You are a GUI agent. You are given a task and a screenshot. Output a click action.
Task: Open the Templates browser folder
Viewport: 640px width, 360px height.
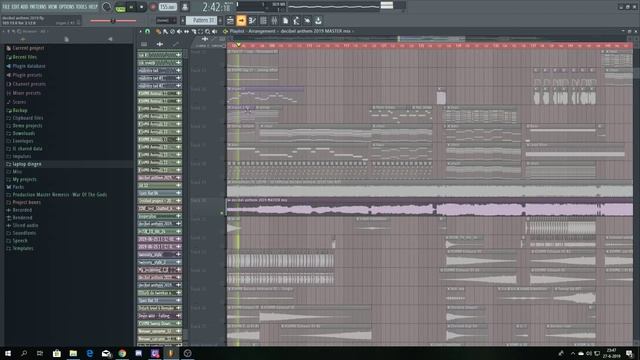click(x=20, y=248)
